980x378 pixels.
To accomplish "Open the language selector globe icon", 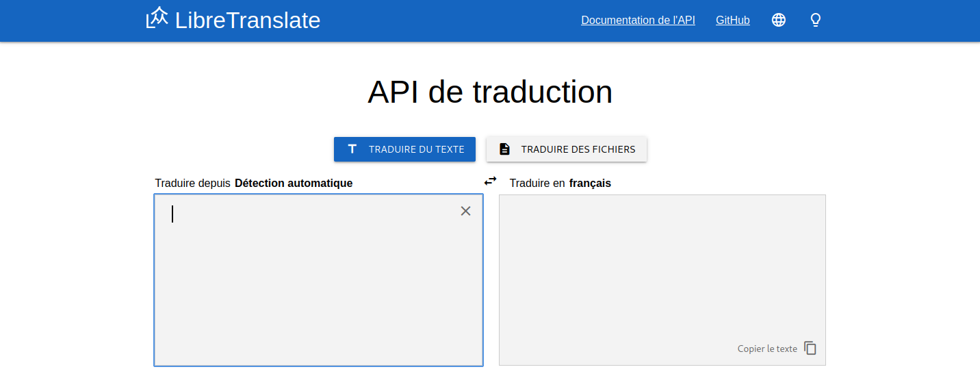I will click(x=778, y=20).
